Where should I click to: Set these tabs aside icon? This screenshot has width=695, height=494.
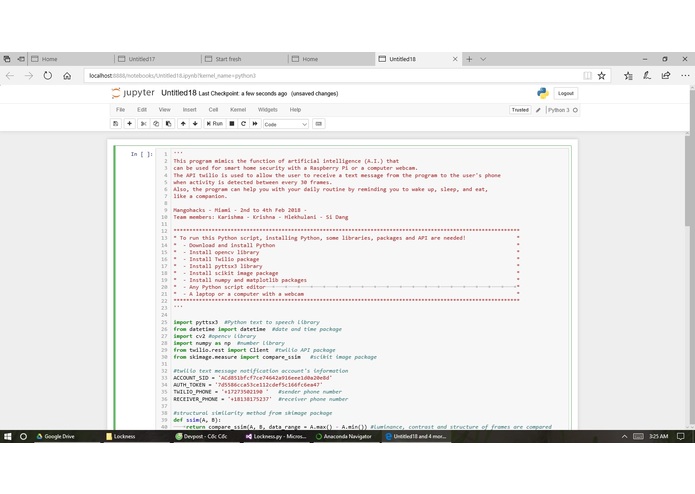[x=21, y=59]
